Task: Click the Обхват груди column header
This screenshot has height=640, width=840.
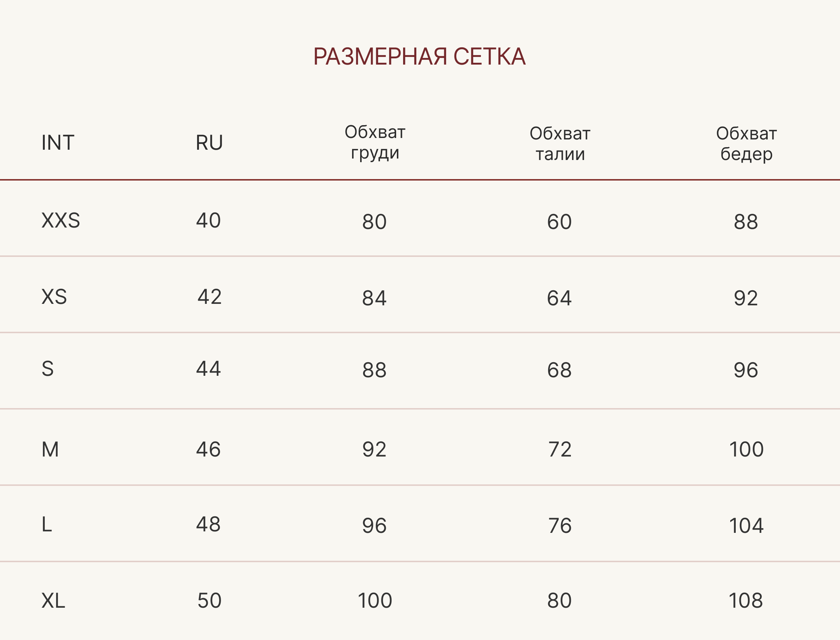Action: (x=375, y=143)
